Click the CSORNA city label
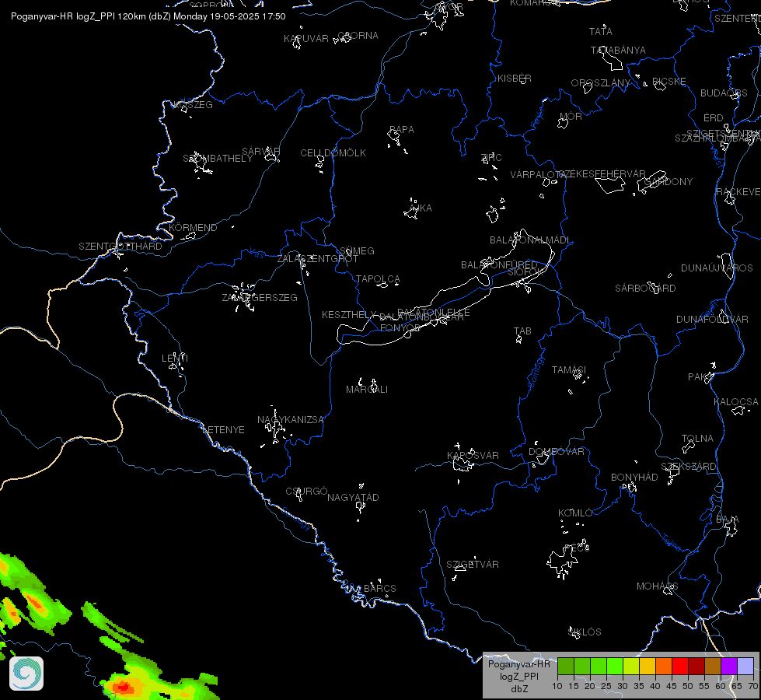The width and height of the screenshot is (761, 700). 358,36
